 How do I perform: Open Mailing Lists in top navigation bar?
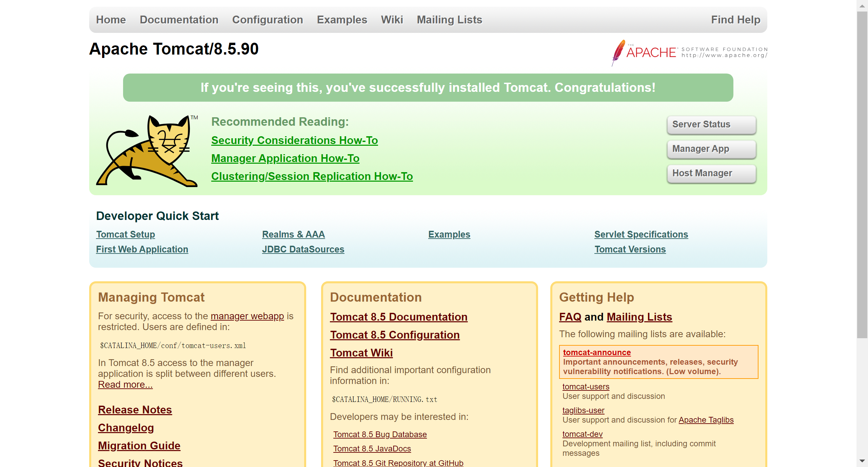point(449,20)
